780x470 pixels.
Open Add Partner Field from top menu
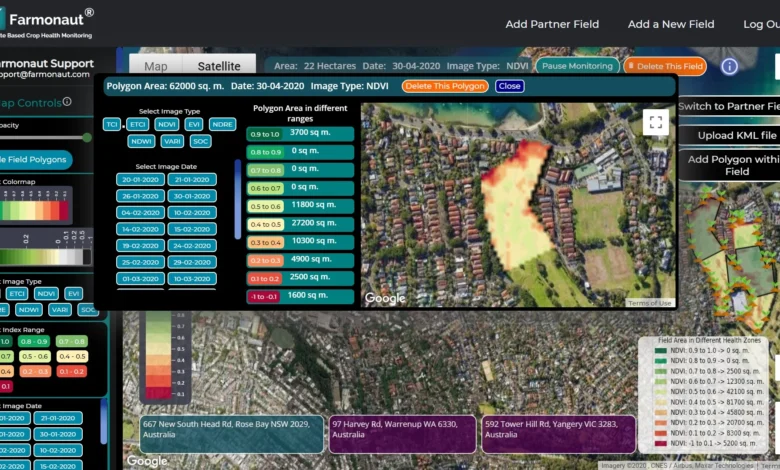point(552,24)
